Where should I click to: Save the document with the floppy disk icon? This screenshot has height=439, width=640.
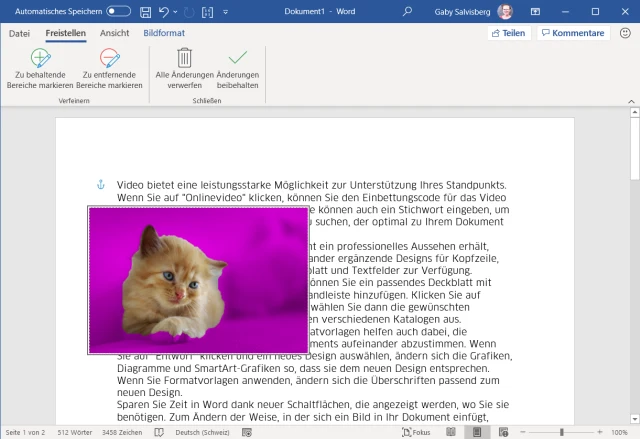(146, 11)
